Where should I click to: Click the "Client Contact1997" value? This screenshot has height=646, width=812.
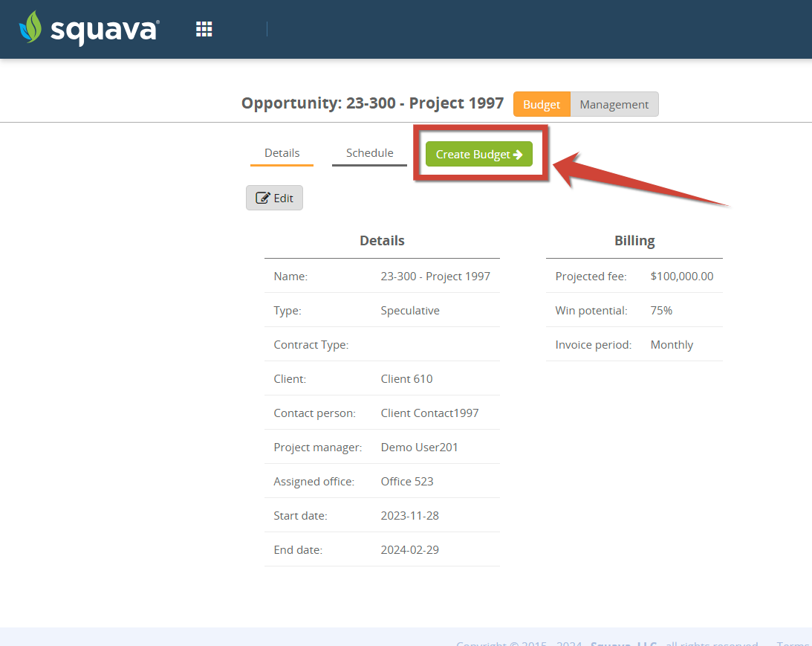pos(430,413)
